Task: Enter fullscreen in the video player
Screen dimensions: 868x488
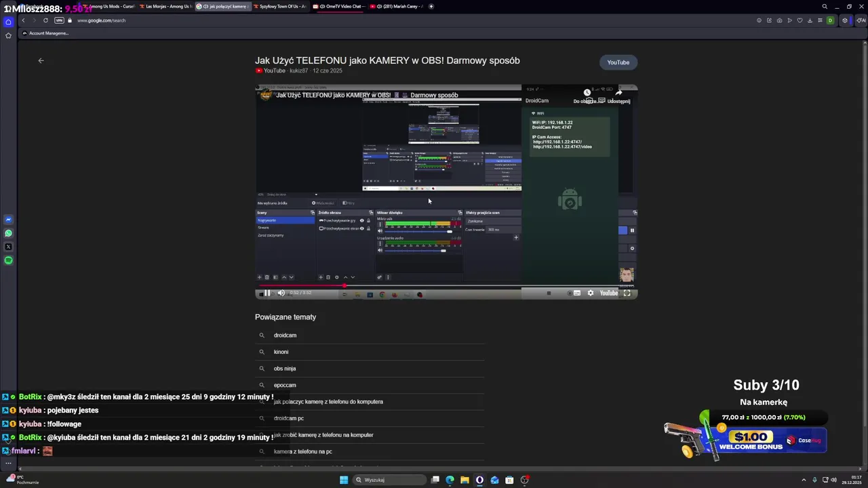Action: 627,293
